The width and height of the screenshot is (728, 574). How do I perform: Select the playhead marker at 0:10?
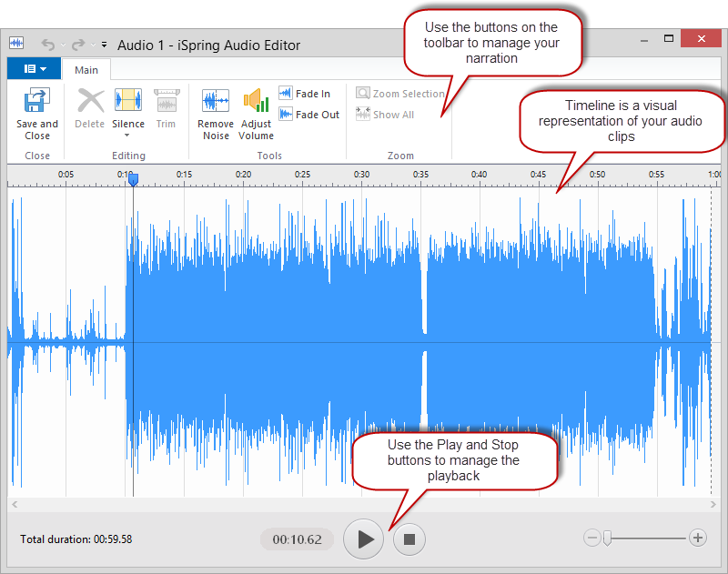click(133, 181)
